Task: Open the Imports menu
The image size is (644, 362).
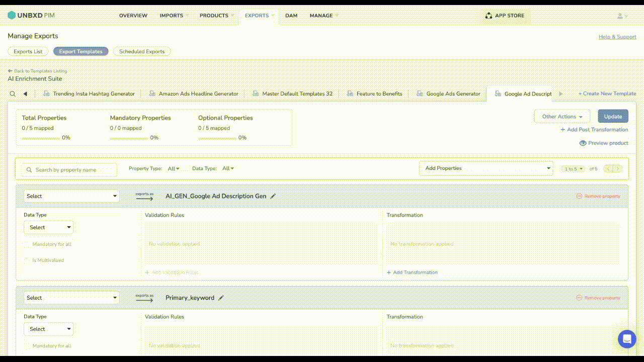Action: tap(174, 16)
